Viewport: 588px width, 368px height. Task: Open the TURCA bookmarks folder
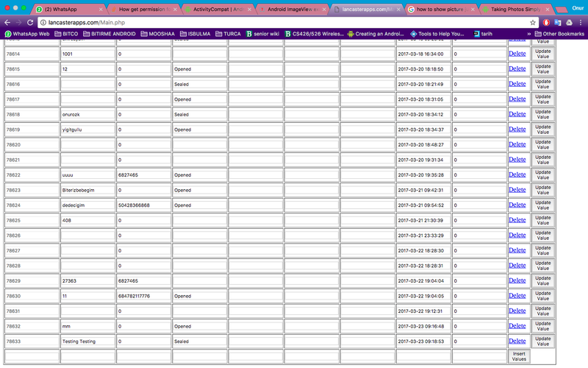[228, 34]
